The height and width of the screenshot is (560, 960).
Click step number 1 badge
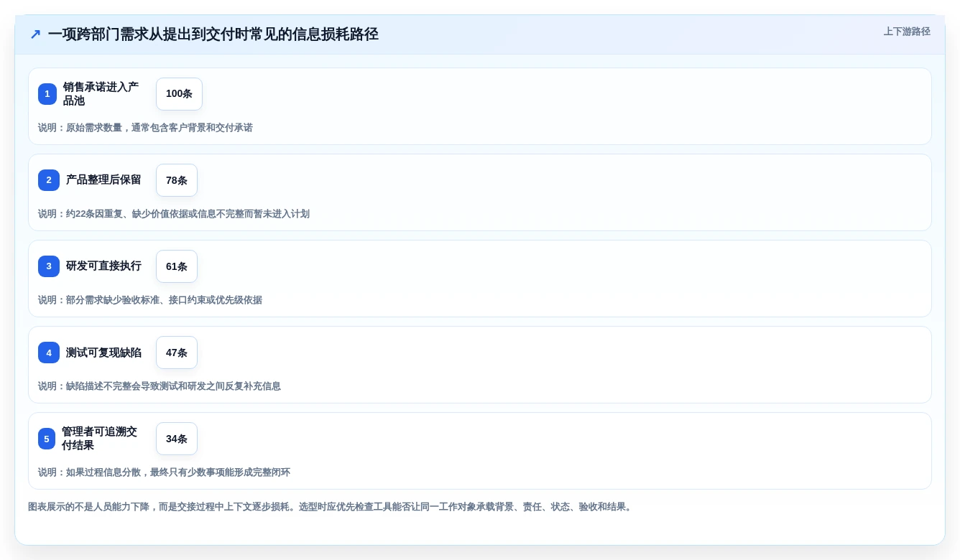pos(47,94)
